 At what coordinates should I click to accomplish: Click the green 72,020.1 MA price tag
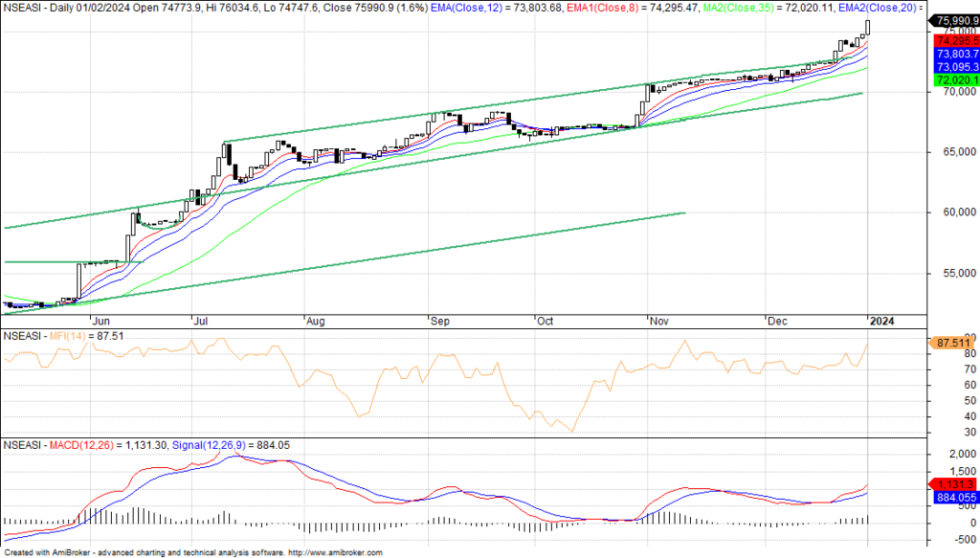coord(954,82)
